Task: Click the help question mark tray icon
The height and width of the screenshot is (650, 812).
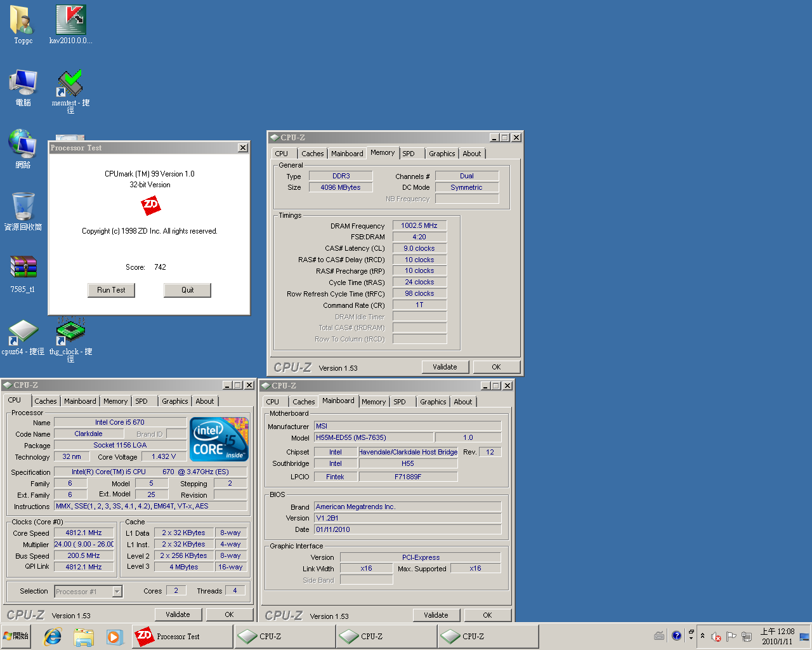Action: [676, 635]
